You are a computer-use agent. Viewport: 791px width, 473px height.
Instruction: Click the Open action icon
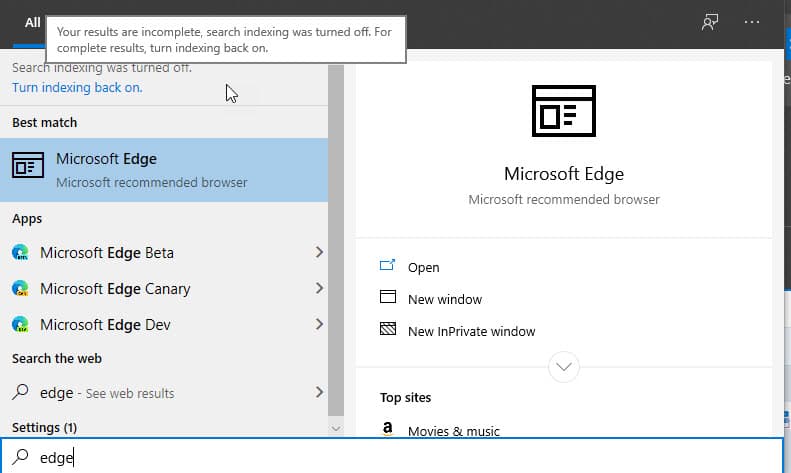[x=387, y=265]
